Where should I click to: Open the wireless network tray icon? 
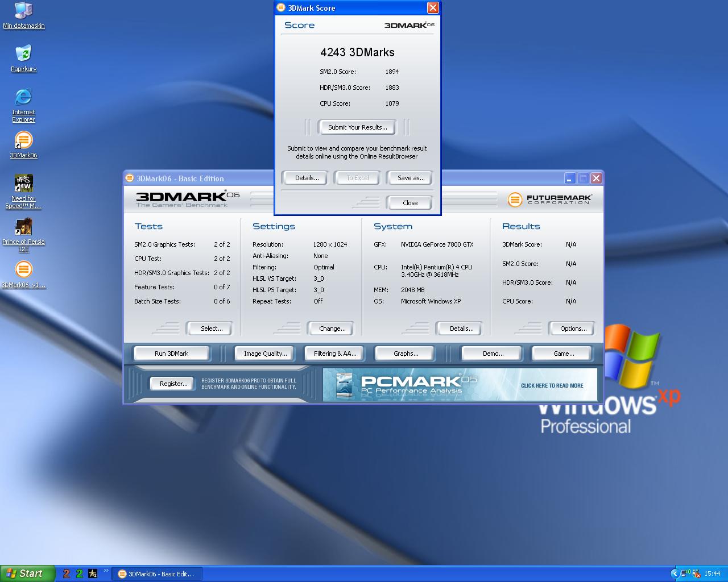(685, 573)
